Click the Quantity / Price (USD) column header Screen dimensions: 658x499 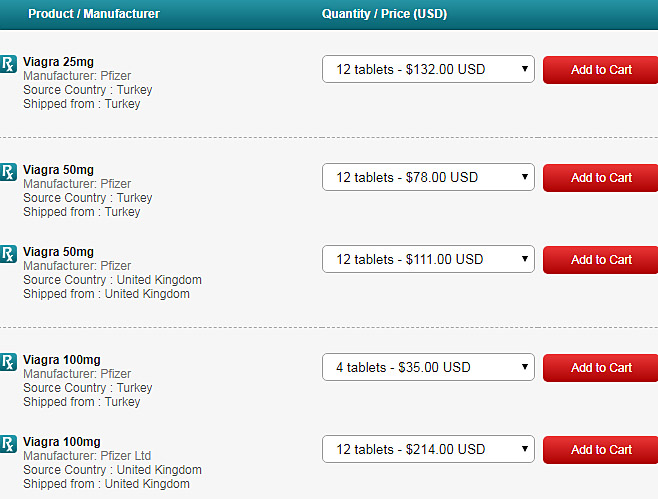[384, 14]
